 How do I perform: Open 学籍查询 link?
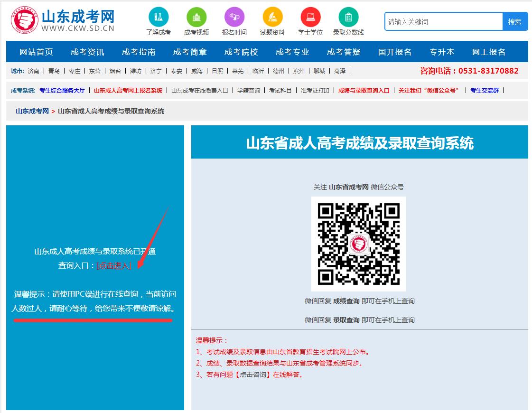click(249, 90)
